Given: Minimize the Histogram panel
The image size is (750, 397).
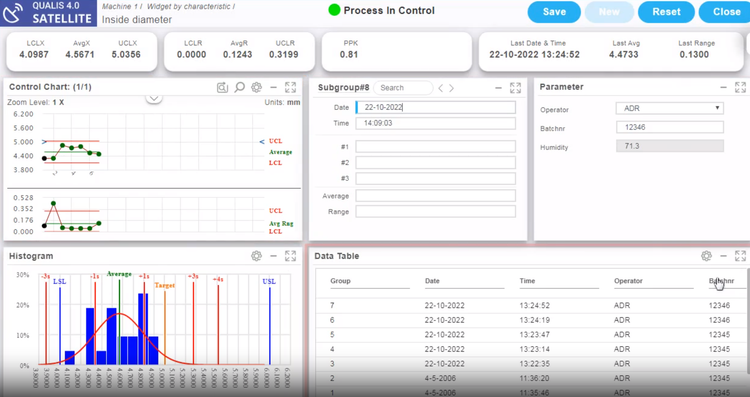Looking at the screenshot, I should (x=274, y=256).
